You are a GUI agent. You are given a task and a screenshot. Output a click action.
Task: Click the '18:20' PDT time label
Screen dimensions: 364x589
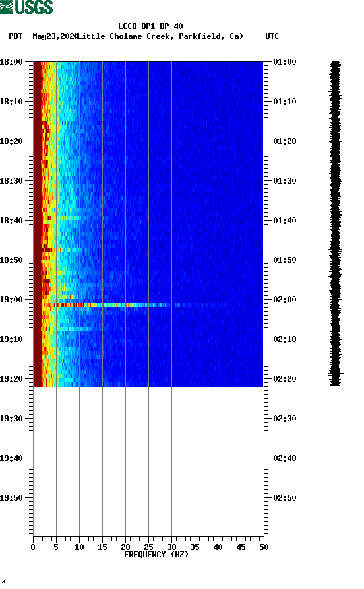click(11, 141)
